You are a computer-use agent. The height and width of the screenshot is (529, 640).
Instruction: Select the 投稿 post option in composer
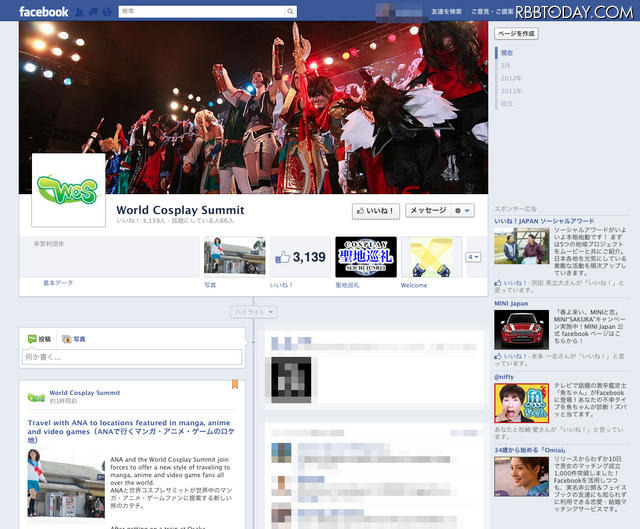pyautogui.click(x=38, y=339)
